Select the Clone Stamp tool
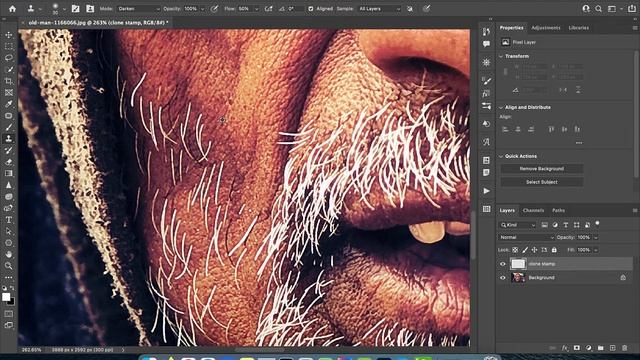Viewport: 640px width, 360px height. click(x=9, y=139)
